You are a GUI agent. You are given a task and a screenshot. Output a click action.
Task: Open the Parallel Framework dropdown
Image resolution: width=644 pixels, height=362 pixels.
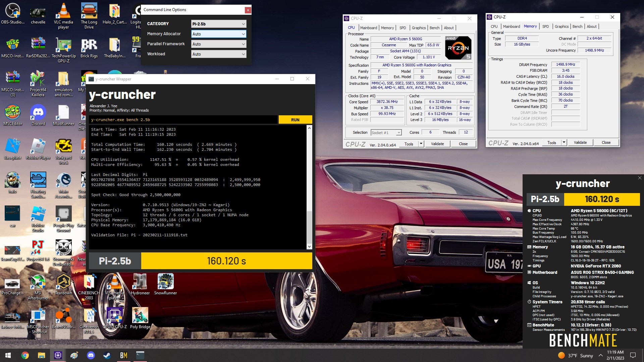tap(219, 44)
